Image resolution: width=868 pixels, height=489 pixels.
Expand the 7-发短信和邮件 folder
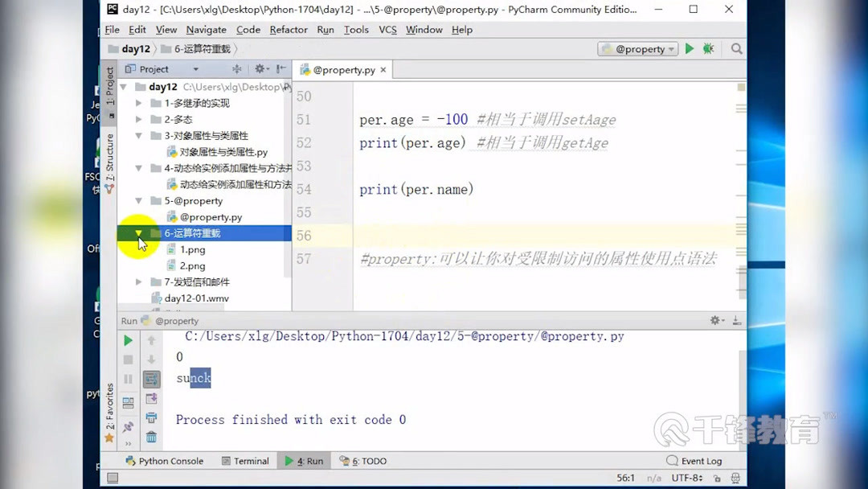(139, 281)
